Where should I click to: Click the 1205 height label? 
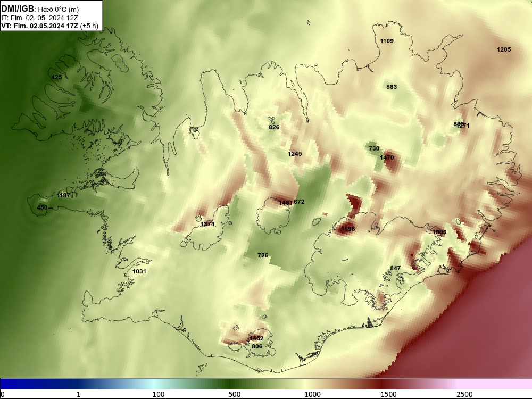tap(504, 49)
